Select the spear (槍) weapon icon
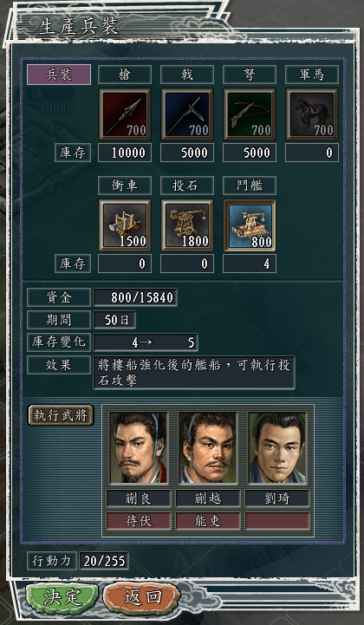364x625 pixels. pyautogui.click(x=125, y=114)
